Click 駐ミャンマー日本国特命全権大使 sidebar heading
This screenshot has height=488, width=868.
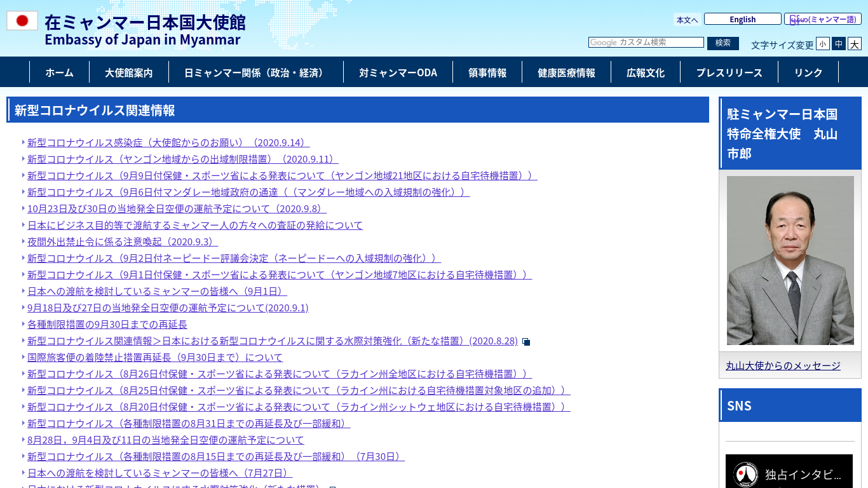pyautogui.click(x=790, y=133)
